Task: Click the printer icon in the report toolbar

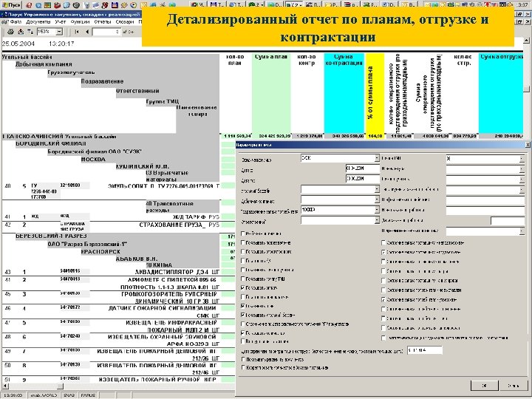Action: click(x=11, y=32)
